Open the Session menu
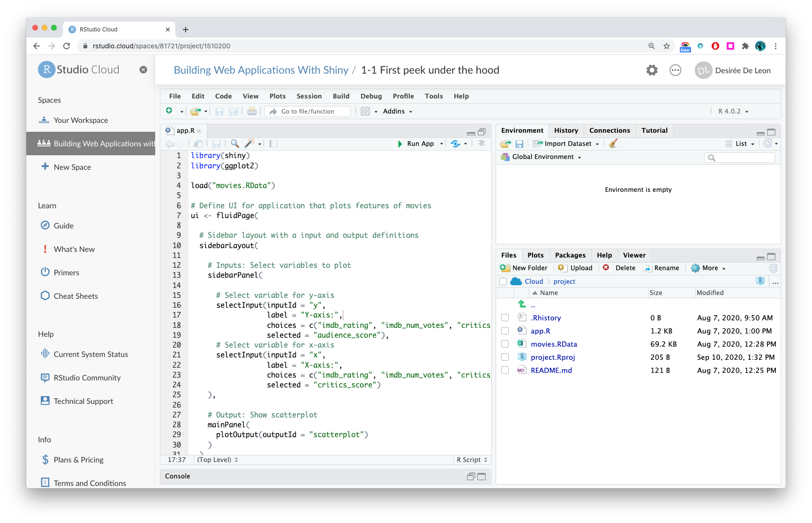 click(x=309, y=96)
